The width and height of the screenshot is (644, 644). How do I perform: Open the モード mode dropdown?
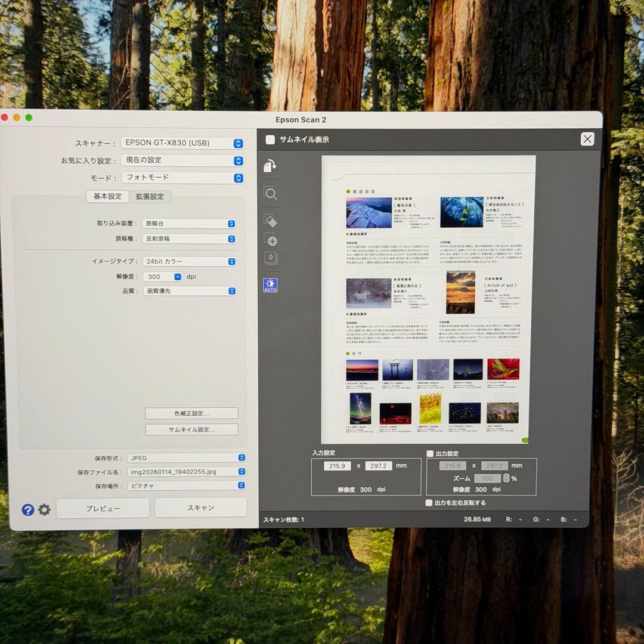click(x=182, y=178)
